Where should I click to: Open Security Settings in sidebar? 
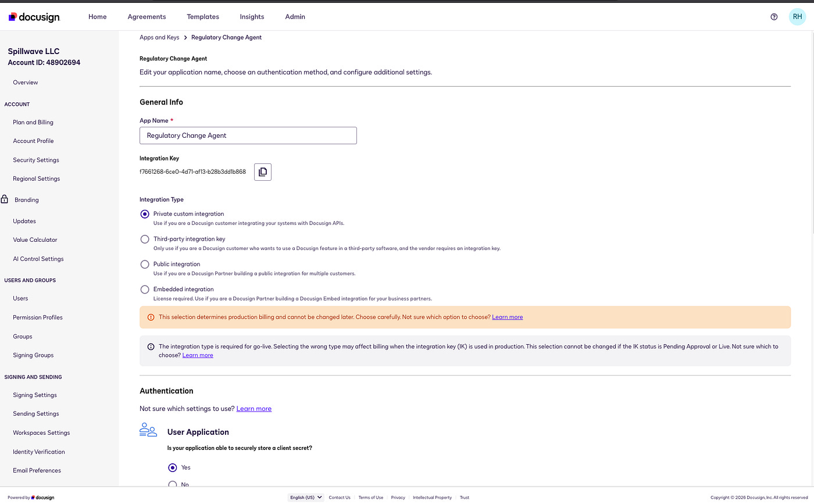[x=36, y=160]
